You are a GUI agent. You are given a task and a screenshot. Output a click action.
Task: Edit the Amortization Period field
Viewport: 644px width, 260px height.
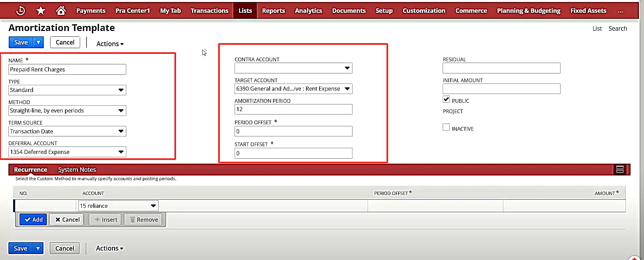pyautogui.click(x=293, y=109)
